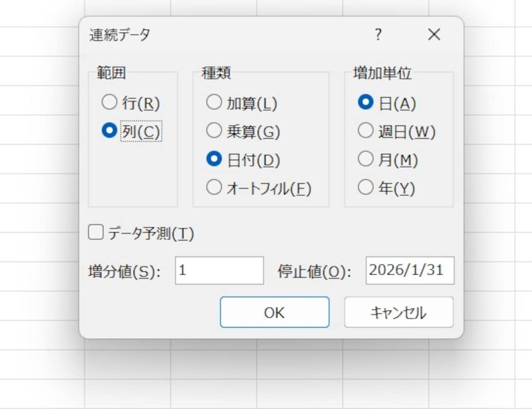532x409 pixels.
Task: Enable the データ予測(T) checkbox
Action: (95, 232)
